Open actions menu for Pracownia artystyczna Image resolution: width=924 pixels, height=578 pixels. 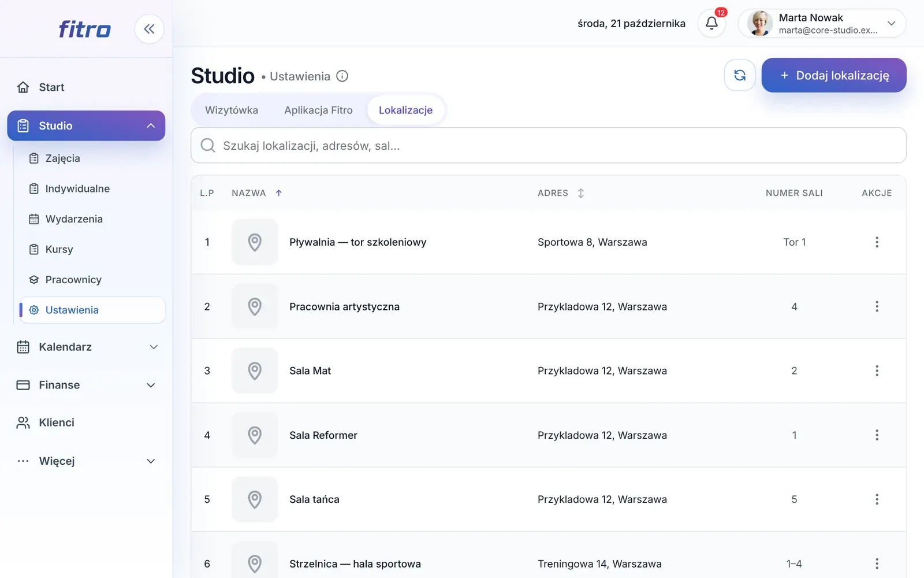coord(877,306)
